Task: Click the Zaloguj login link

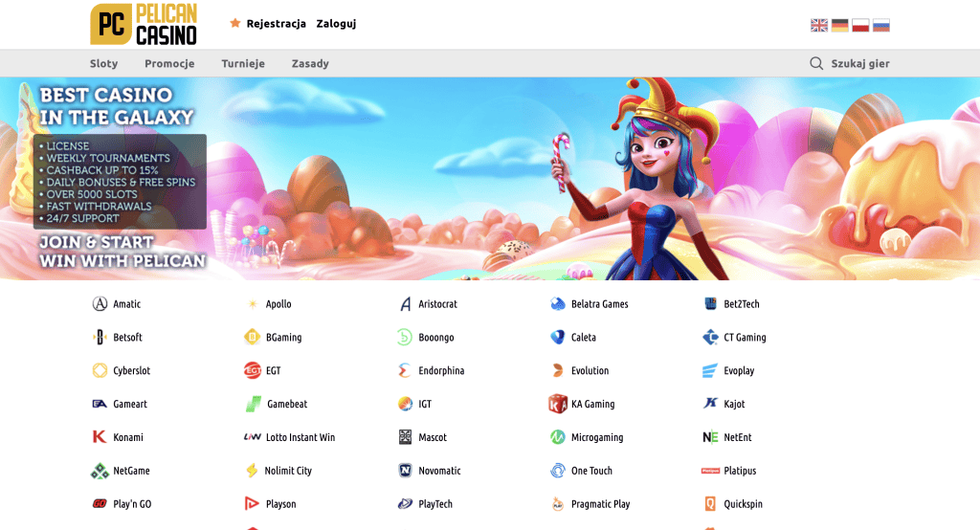Action: tap(336, 23)
